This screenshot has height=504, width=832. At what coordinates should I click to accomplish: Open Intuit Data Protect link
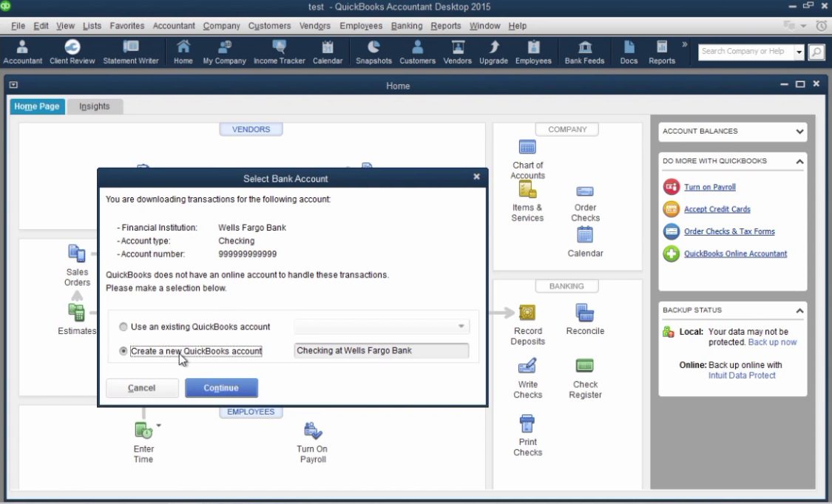click(742, 375)
